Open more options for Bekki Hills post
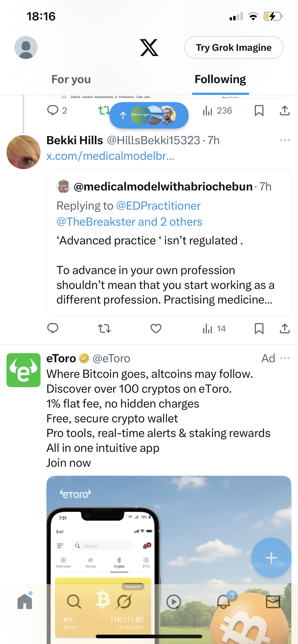Image resolution: width=298 pixels, height=644 pixels. click(x=285, y=140)
